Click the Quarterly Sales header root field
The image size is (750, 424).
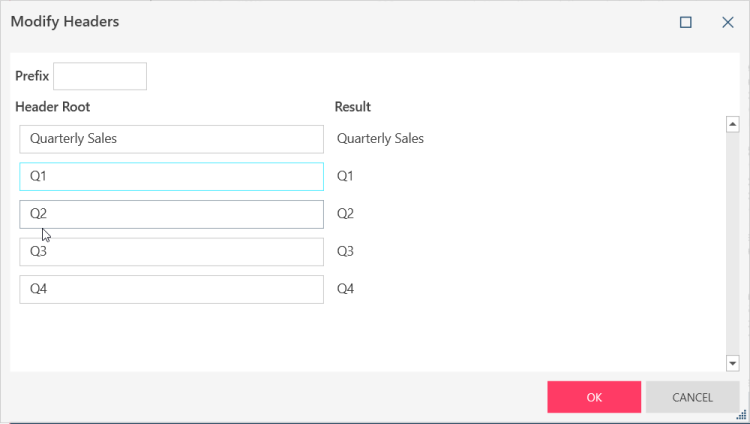coord(171,139)
